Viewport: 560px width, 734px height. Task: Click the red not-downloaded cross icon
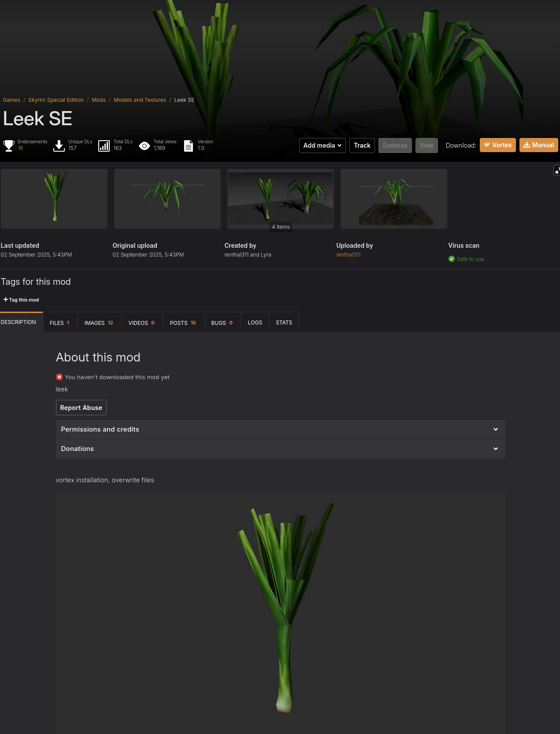pyautogui.click(x=59, y=377)
